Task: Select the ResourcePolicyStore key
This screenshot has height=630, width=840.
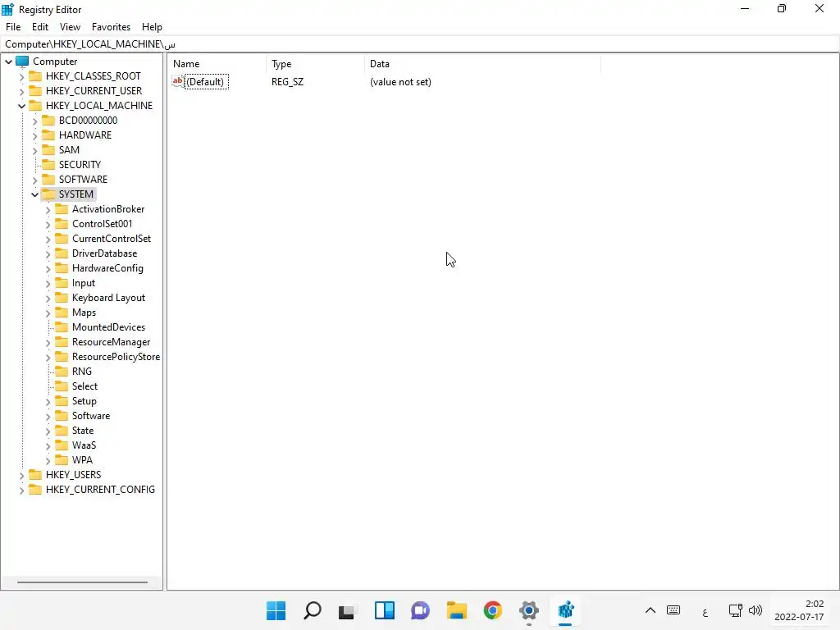Action: (116, 356)
